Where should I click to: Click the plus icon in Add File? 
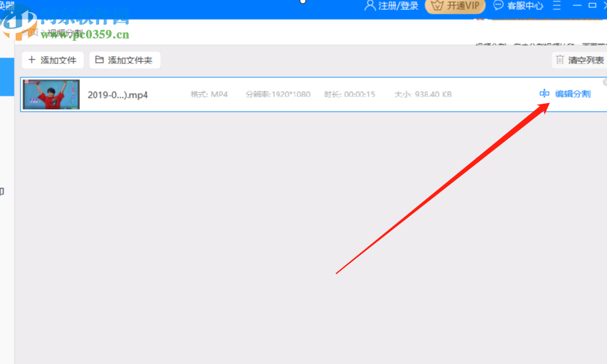32,59
